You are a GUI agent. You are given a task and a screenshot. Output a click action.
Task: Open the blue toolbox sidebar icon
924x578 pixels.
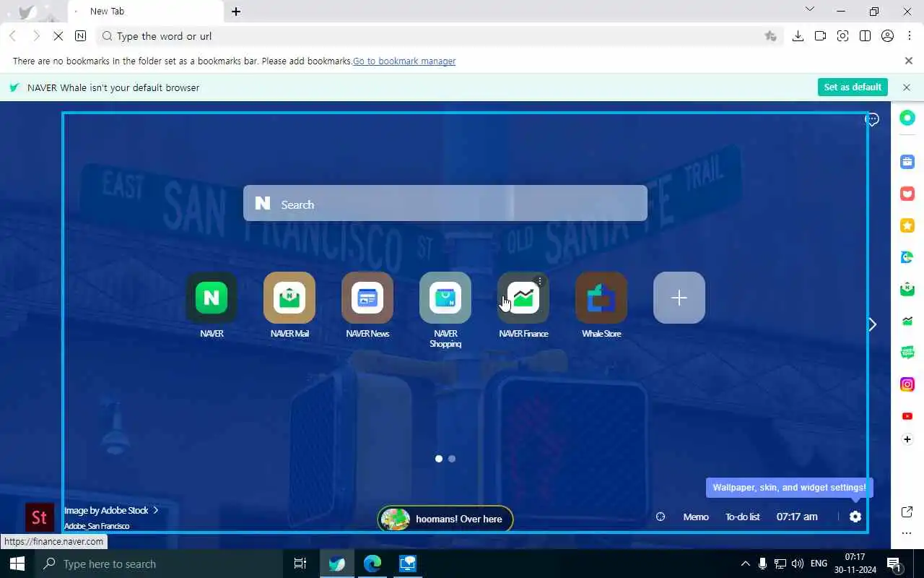907,162
